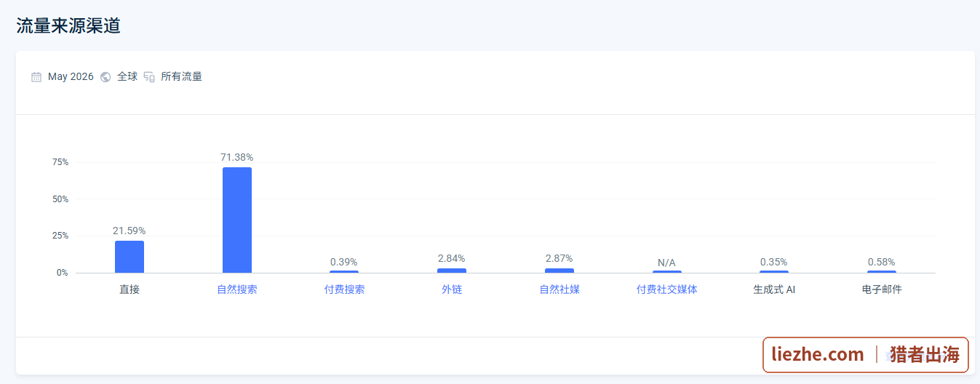Click the 生成式 AI axis label

tap(774, 289)
